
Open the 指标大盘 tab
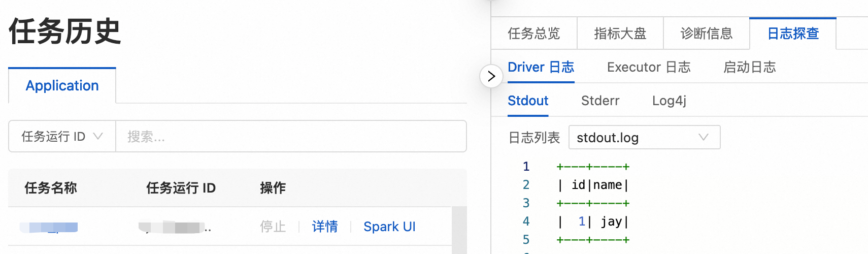pos(620,34)
